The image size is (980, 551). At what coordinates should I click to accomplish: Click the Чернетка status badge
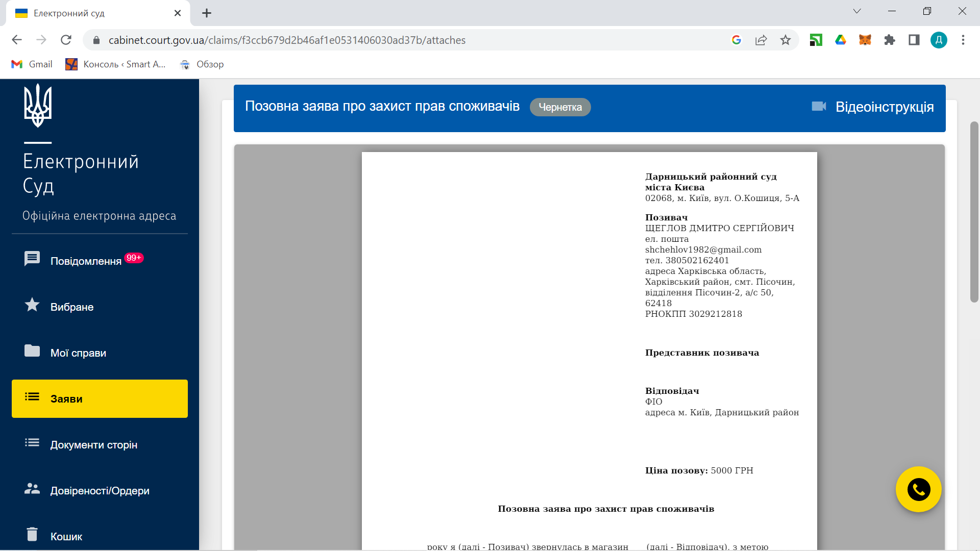(560, 107)
